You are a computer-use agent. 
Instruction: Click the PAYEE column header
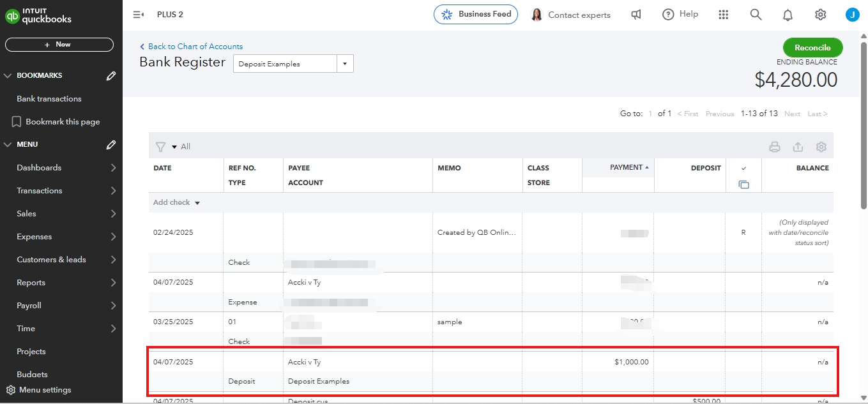(299, 168)
